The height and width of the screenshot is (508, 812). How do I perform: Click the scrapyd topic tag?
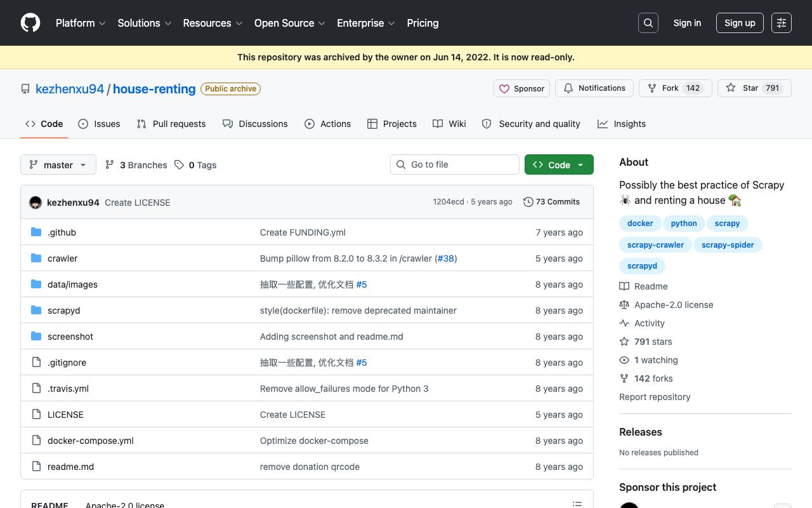click(x=642, y=266)
